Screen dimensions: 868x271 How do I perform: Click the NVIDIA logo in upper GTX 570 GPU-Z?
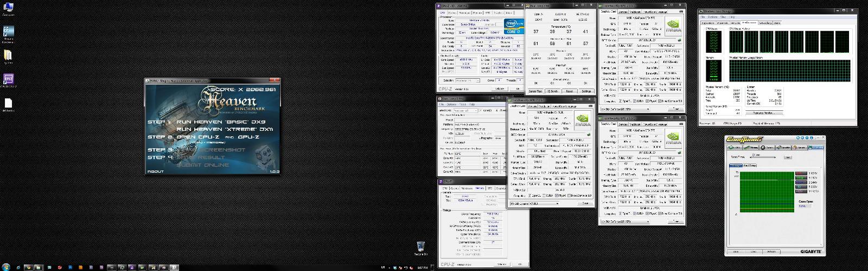pyautogui.click(x=674, y=26)
